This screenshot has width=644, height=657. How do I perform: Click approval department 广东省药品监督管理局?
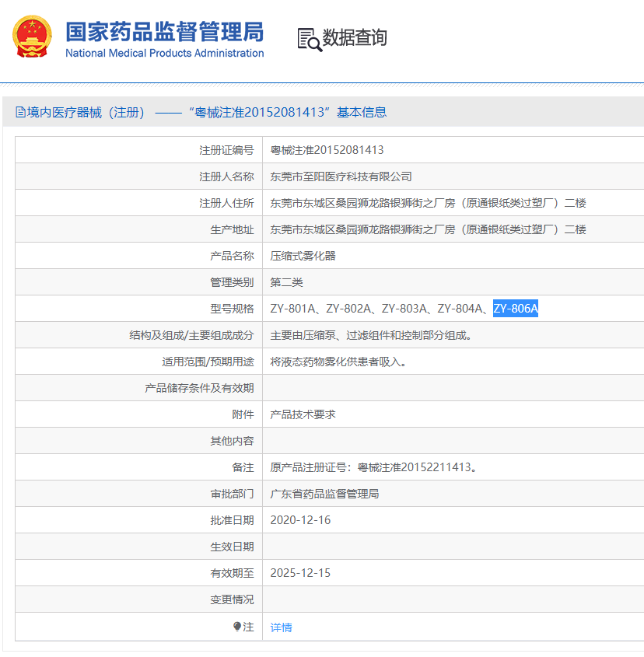(x=324, y=494)
